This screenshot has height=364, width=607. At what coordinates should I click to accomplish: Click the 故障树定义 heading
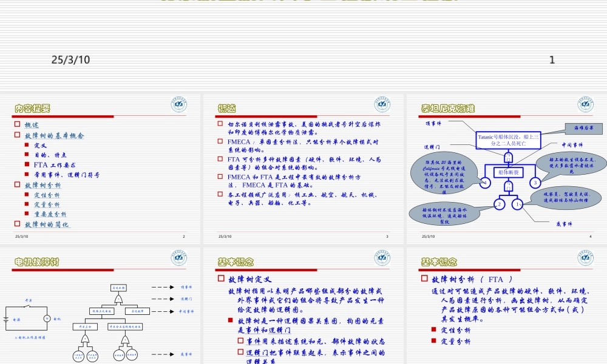point(250,279)
